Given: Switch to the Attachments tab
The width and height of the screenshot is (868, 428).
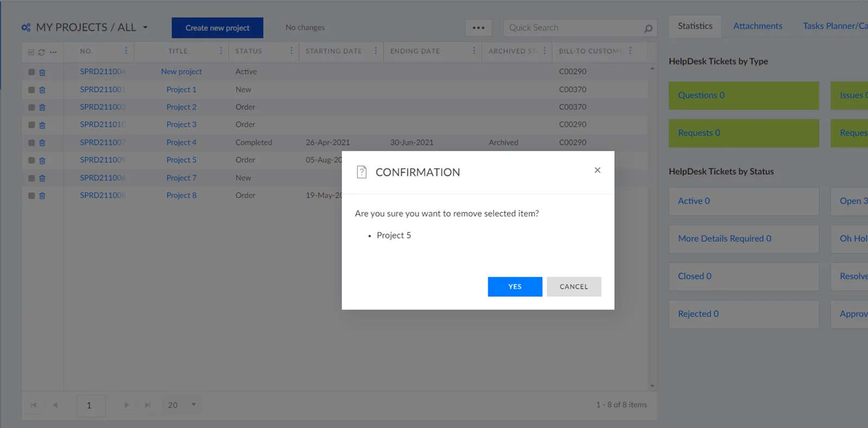Looking at the screenshot, I should (x=757, y=26).
